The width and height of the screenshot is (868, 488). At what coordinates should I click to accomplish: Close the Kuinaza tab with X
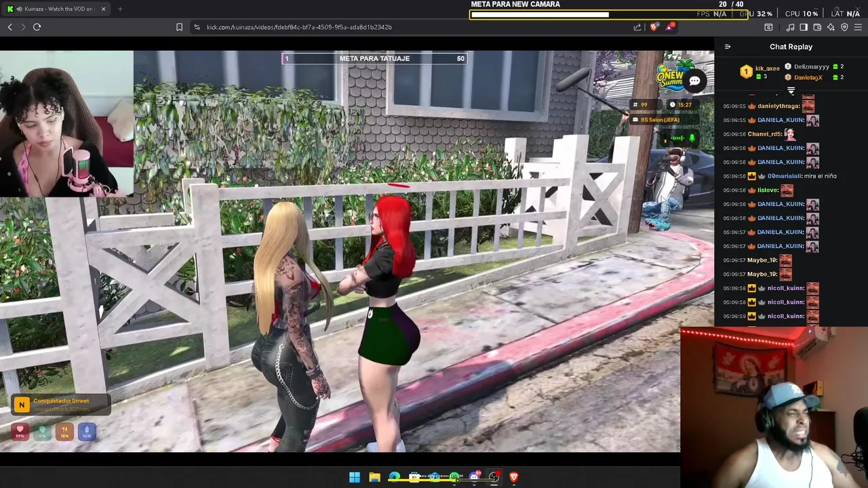pos(104,9)
